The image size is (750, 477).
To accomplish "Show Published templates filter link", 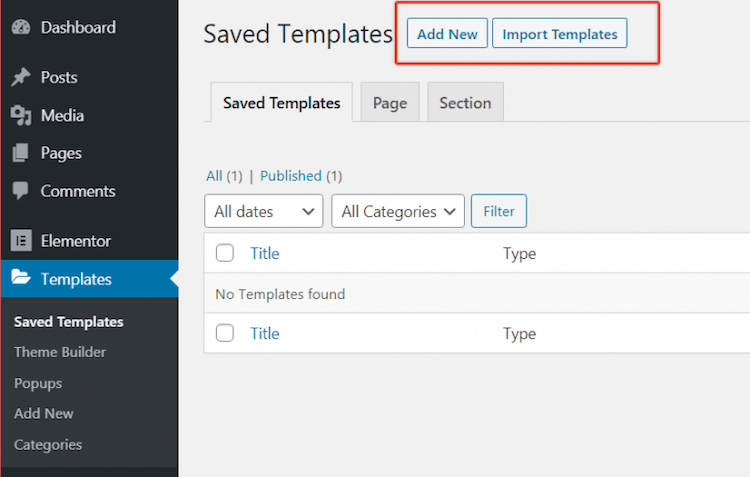I will (x=291, y=176).
